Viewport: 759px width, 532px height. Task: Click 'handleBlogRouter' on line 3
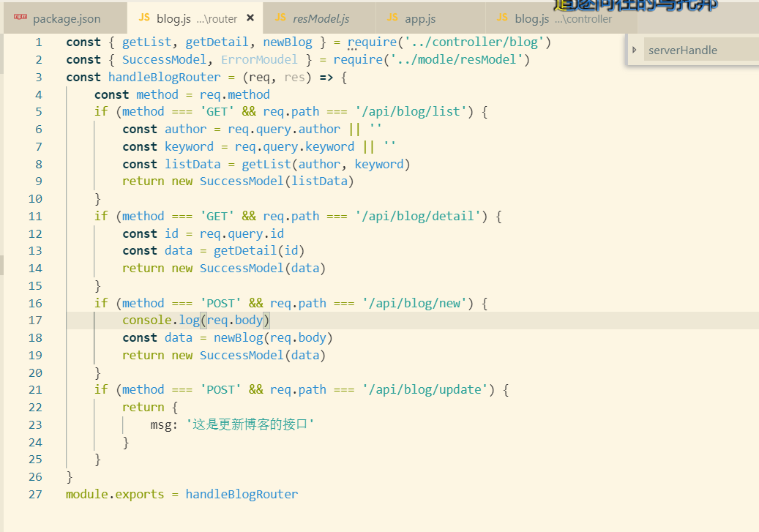point(164,77)
